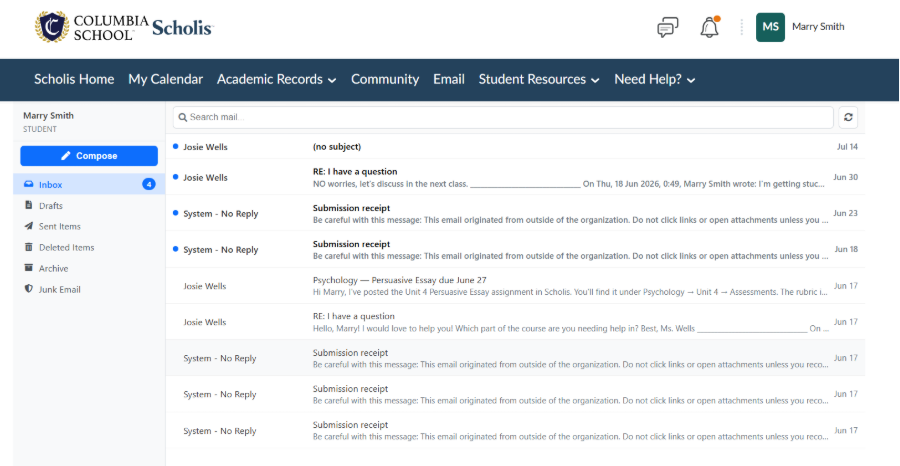Go to My Calendar

pyautogui.click(x=165, y=80)
